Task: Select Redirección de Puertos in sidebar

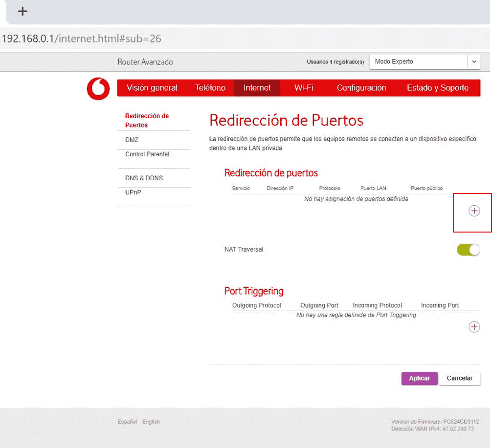Action: (x=147, y=120)
